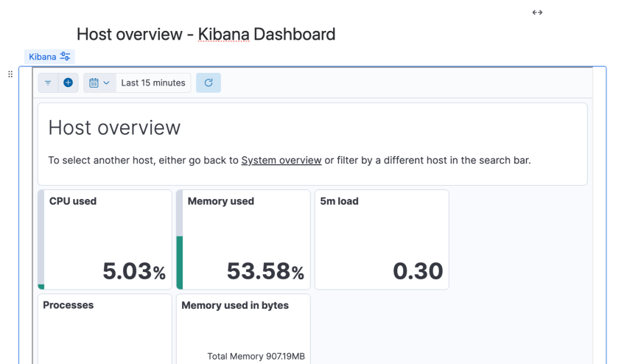
Task: Open the filter menu icon
Action: pyautogui.click(x=48, y=83)
